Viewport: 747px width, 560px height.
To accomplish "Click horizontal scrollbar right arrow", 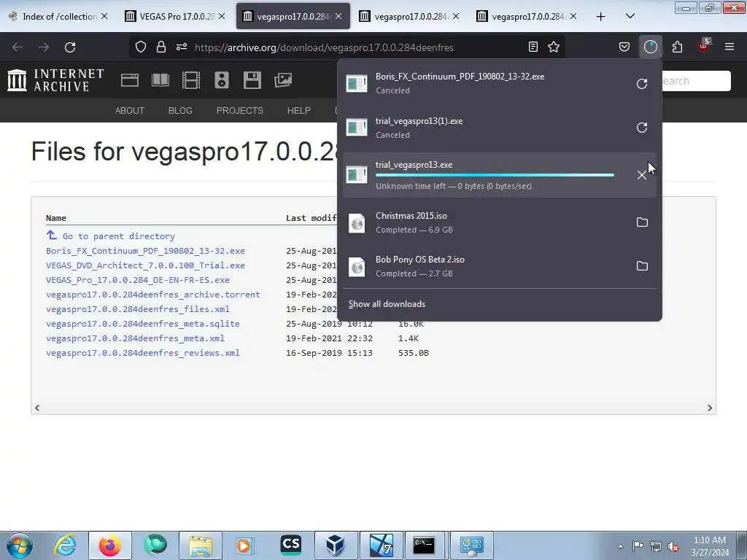I will [x=709, y=408].
